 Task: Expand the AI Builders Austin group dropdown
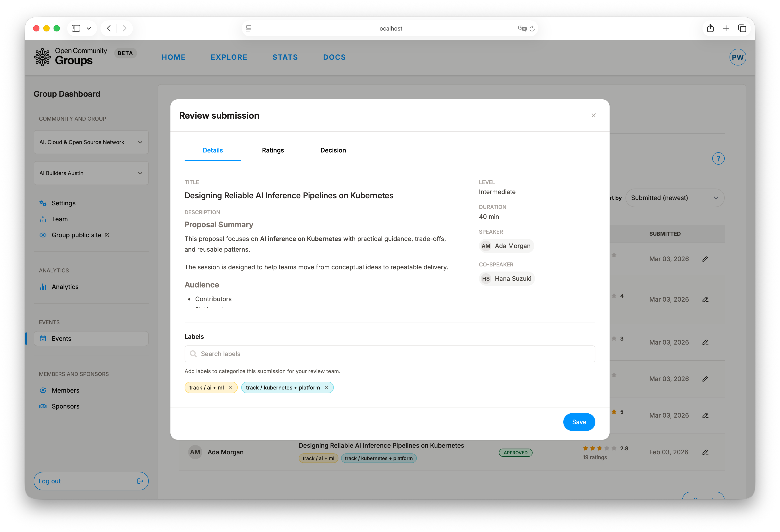pos(91,173)
